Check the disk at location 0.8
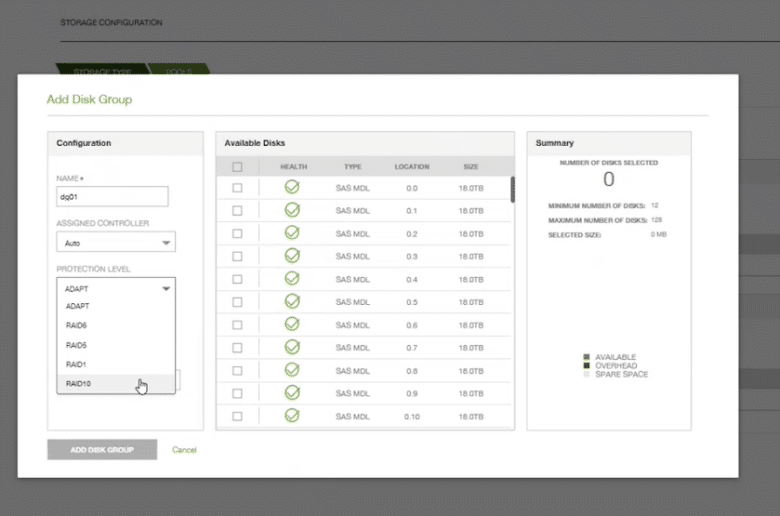The height and width of the screenshot is (516, 780). (x=237, y=371)
